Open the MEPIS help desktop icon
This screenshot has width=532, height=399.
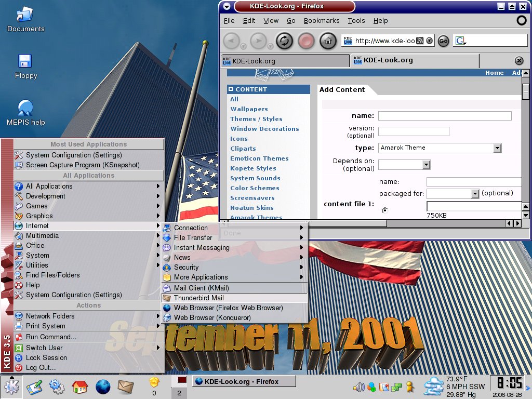25,113
